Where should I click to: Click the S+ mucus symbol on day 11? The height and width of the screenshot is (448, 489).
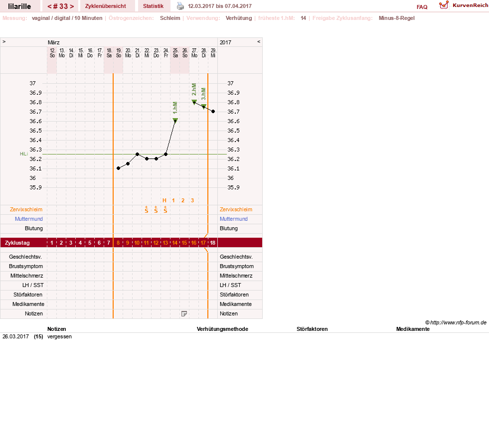coord(146,209)
